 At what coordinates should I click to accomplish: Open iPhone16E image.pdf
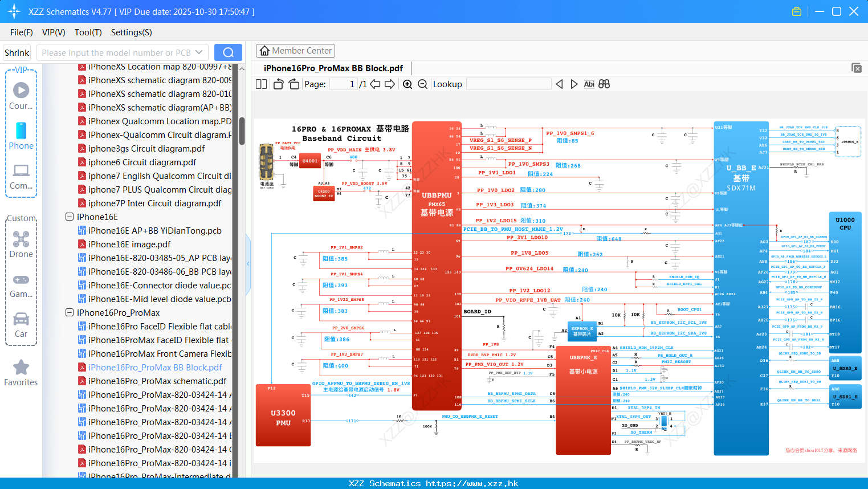124,244
